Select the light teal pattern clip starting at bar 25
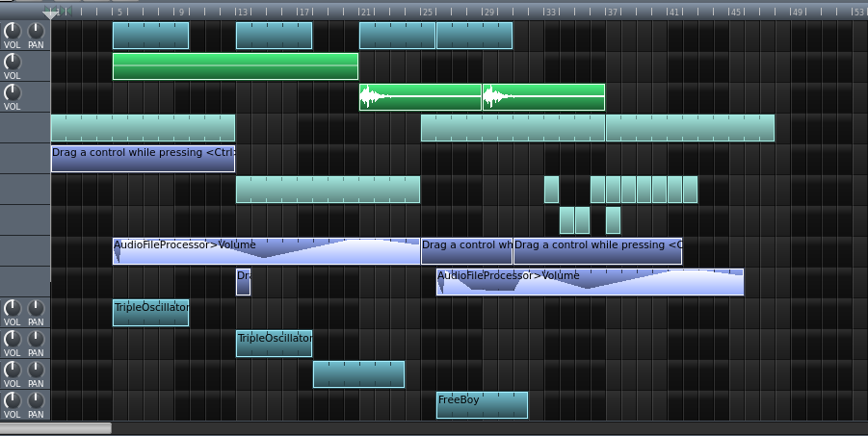The image size is (868, 436). coord(513,128)
